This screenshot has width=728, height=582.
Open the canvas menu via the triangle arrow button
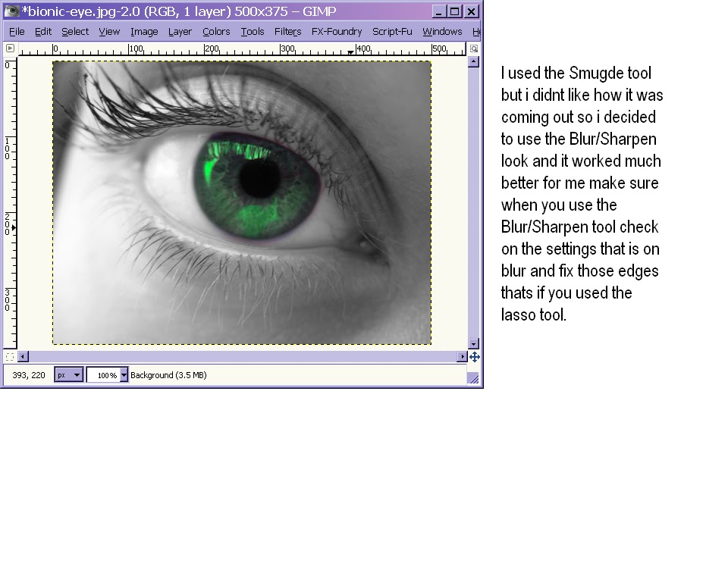pos(10,47)
